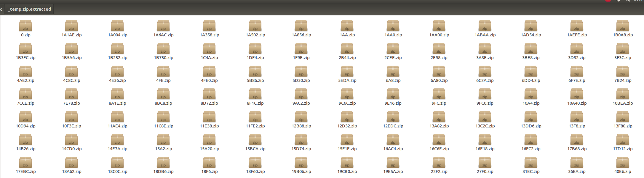Click the 13F80.zip archive icon

tap(623, 117)
